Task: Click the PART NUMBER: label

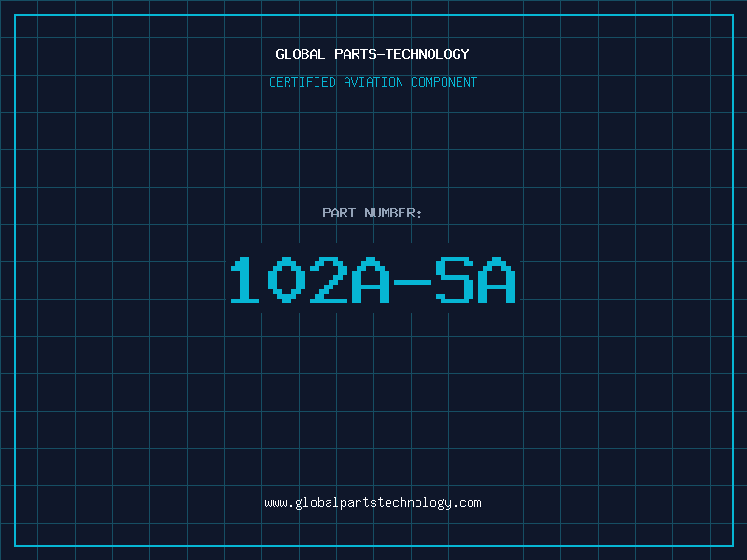Action: pos(373,213)
